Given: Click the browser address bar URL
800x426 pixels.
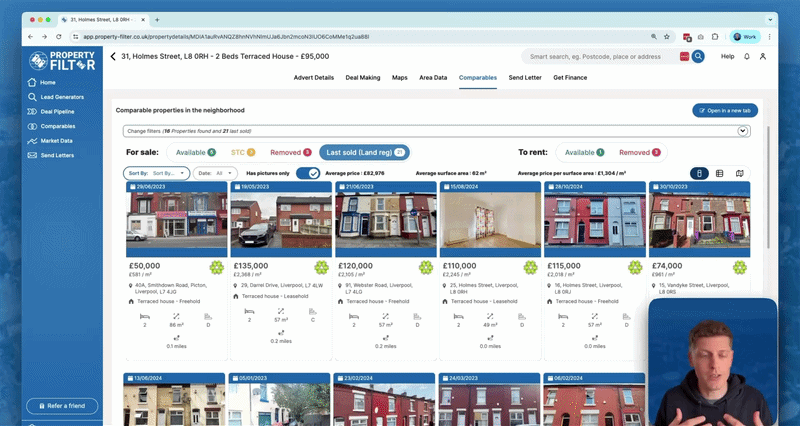Looking at the screenshot, I should (x=226, y=37).
